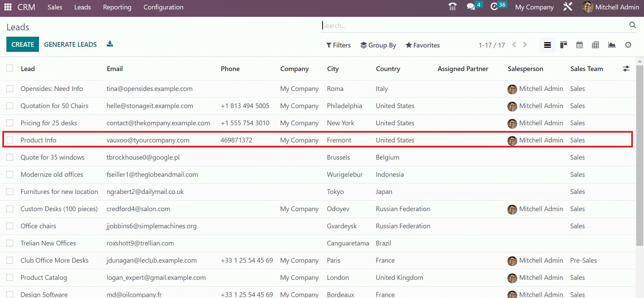The height and width of the screenshot is (298, 644).
Task: Sort by the Lead column header
Action: coord(28,69)
